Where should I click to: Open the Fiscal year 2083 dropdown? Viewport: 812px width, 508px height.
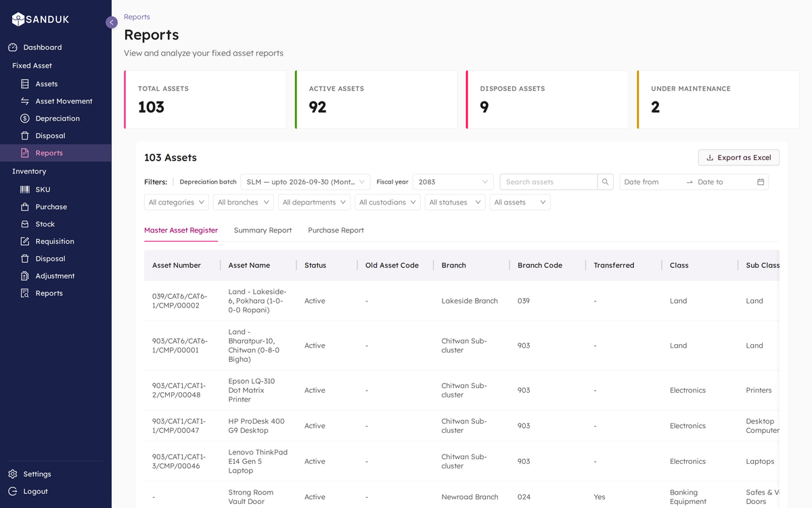tap(453, 182)
